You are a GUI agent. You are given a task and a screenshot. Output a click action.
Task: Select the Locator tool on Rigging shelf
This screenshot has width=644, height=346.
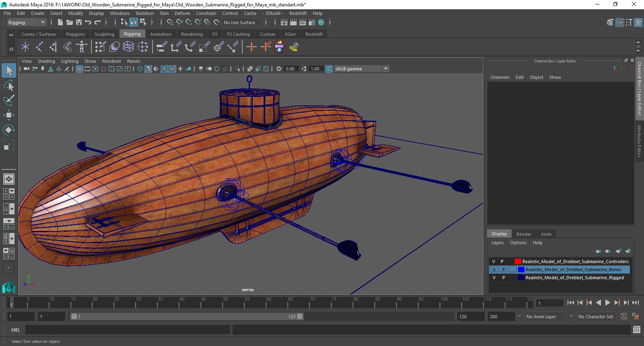click(x=25, y=47)
